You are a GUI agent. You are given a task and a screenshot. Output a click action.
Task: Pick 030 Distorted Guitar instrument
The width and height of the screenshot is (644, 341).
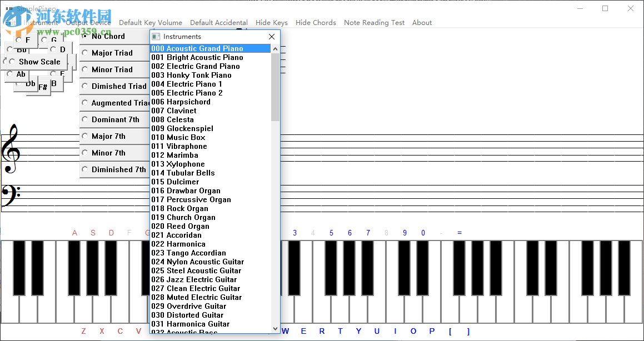pyautogui.click(x=187, y=315)
